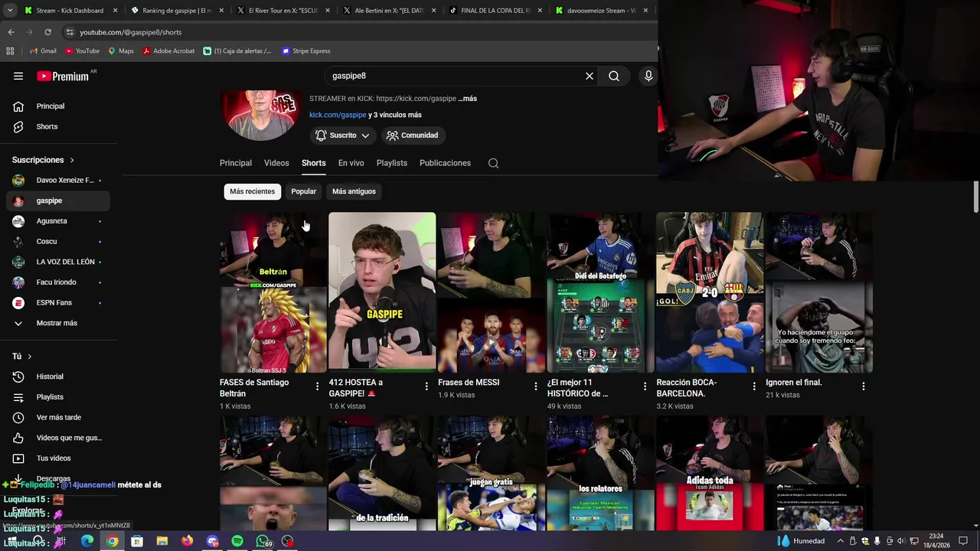Screen dimensions: 980x551
Task: Search within channel using the tab-row magnifier
Action: click(494, 163)
